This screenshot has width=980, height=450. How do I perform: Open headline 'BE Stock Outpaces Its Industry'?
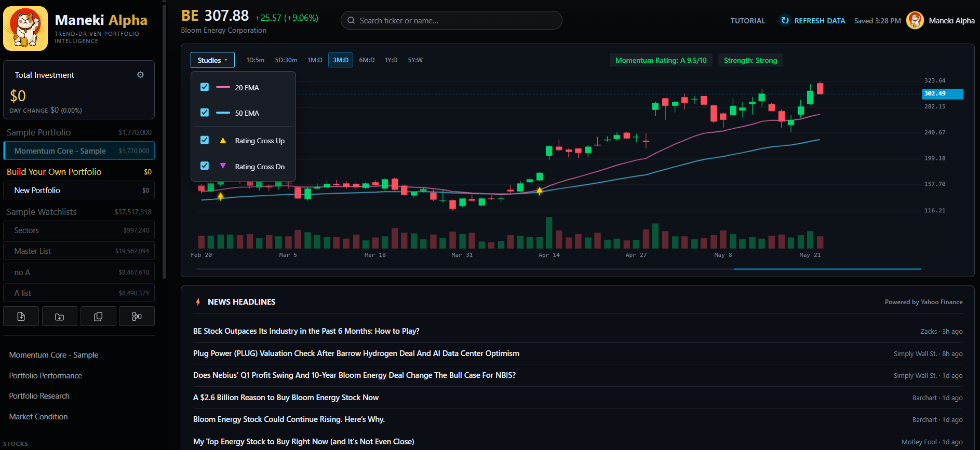point(306,331)
